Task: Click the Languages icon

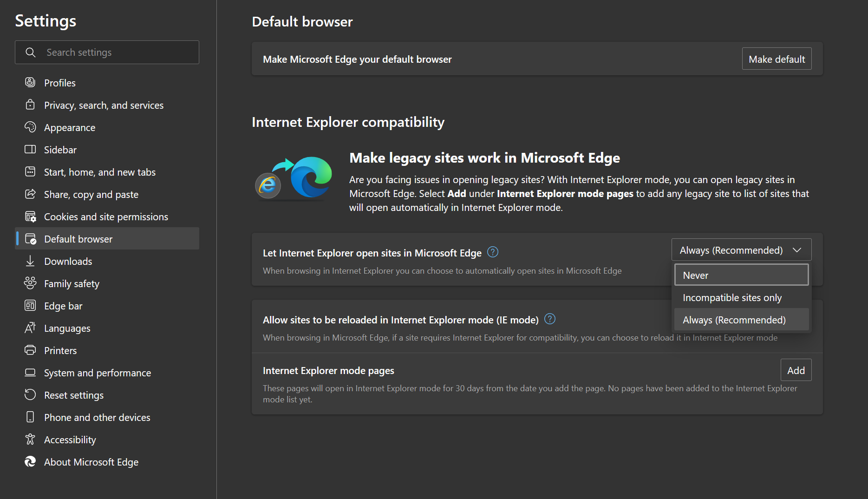Action: [x=30, y=328]
